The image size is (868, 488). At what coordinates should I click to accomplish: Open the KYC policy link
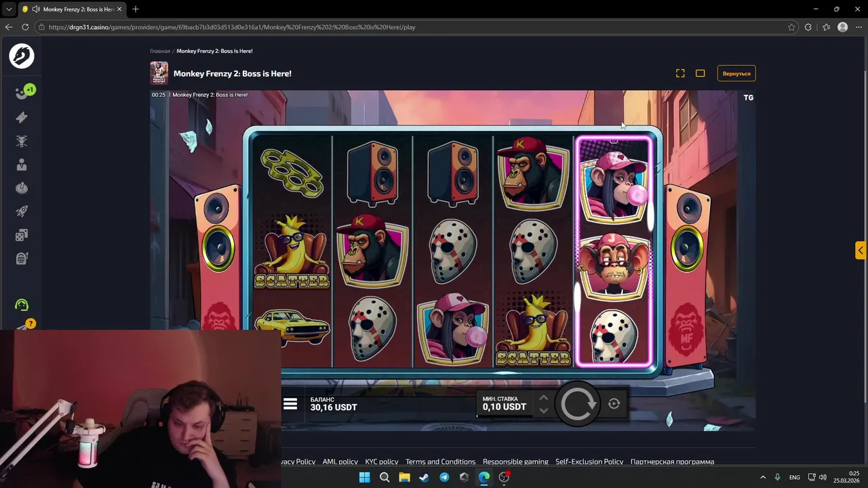(382, 462)
